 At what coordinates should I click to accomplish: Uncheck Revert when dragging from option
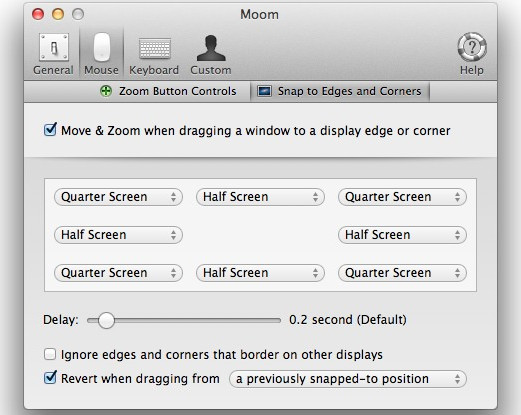tap(50, 378)
